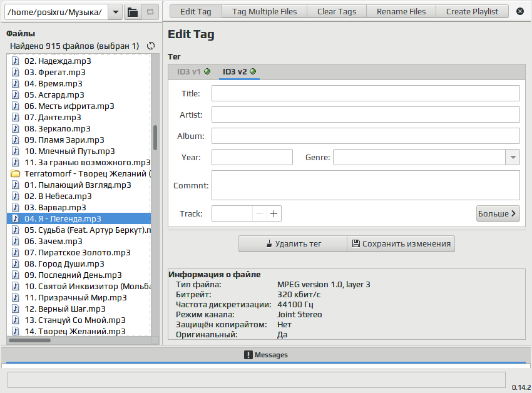Select the ID3 v2 tab

pyautogui.click(x=239, y=72)
